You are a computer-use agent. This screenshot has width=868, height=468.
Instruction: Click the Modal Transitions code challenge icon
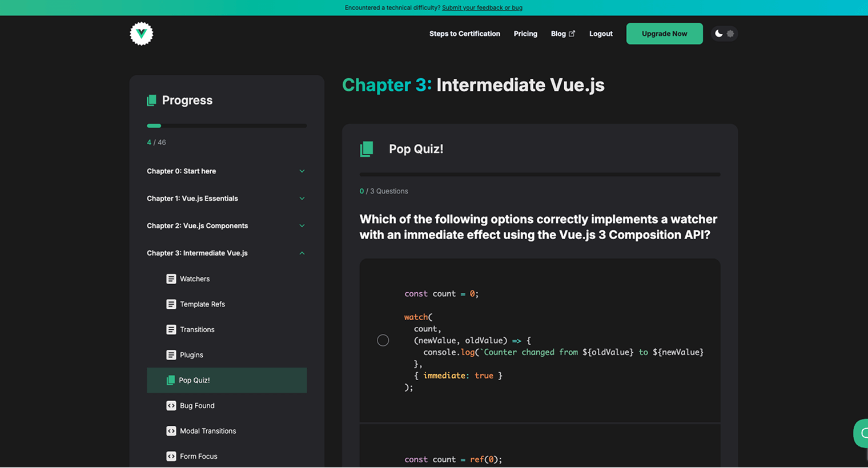(x=171, y=431)
